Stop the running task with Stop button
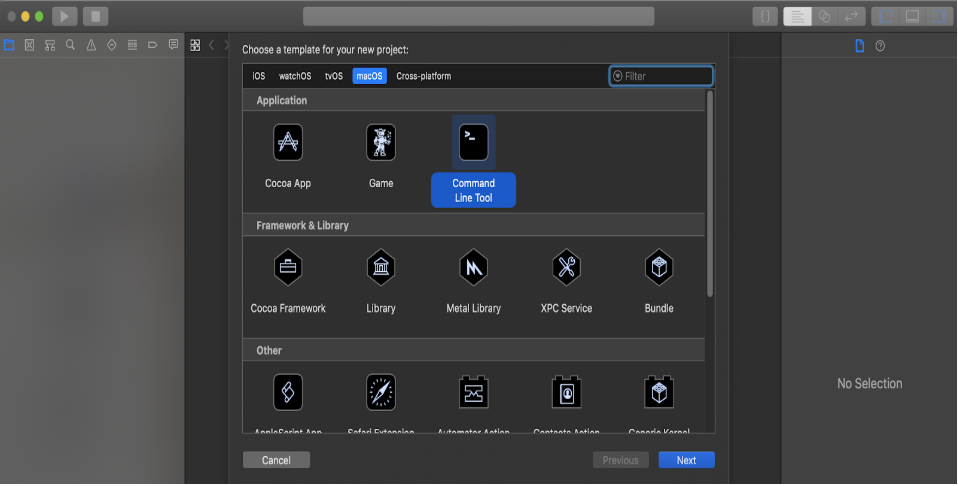958x486 pixels. [95, 17]
